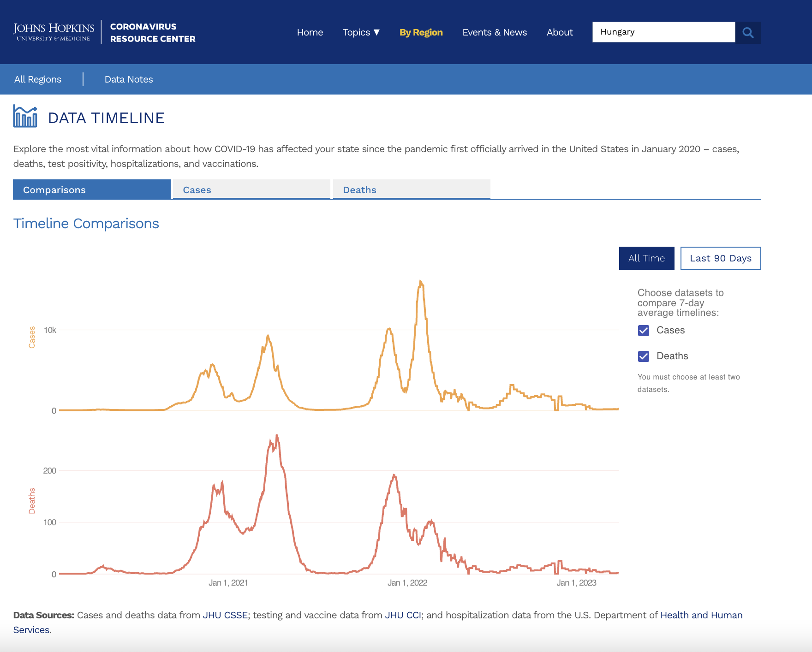
Task: Click the search magnifier icon button
Action: point(748,33)
